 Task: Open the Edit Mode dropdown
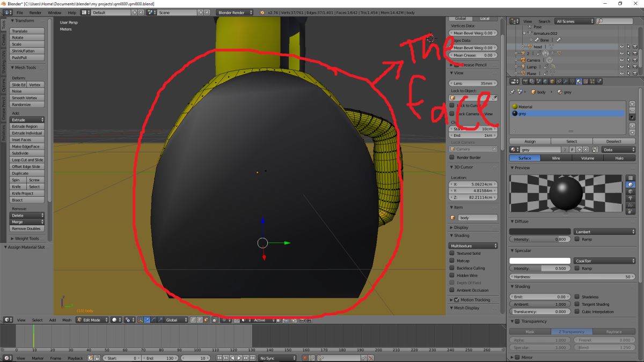coord(92,320)
